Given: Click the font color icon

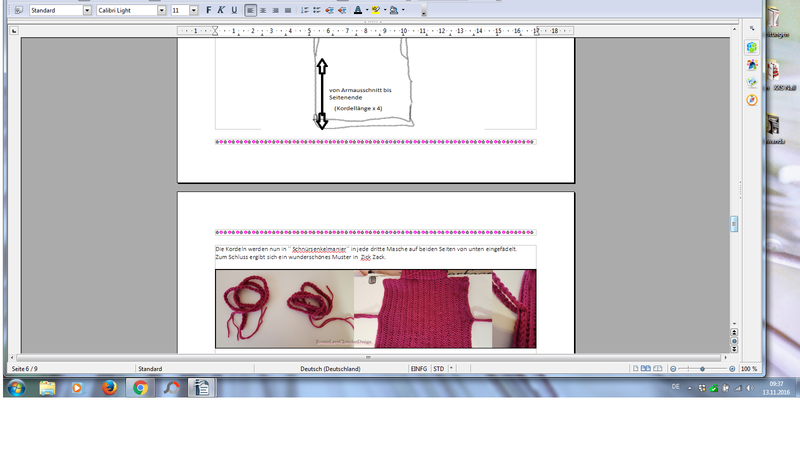Looking at the screenshot, I should (x=358, y=10).
